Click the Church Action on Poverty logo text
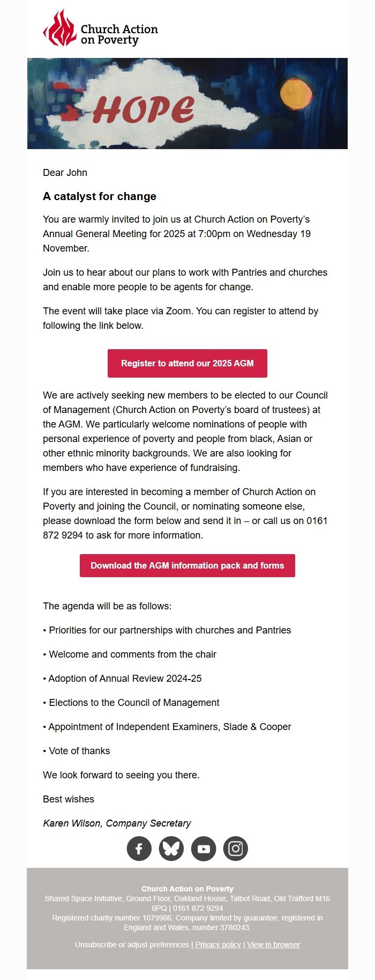Screen dimensions: 375x980 pyautogui.click(x=119, y=34)
